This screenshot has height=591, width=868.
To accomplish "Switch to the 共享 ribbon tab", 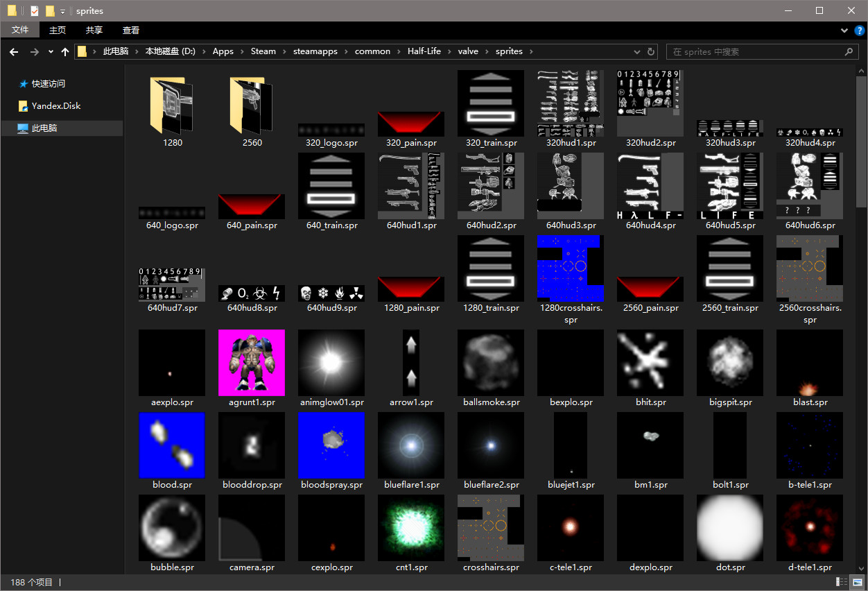I will pos(94,30).
